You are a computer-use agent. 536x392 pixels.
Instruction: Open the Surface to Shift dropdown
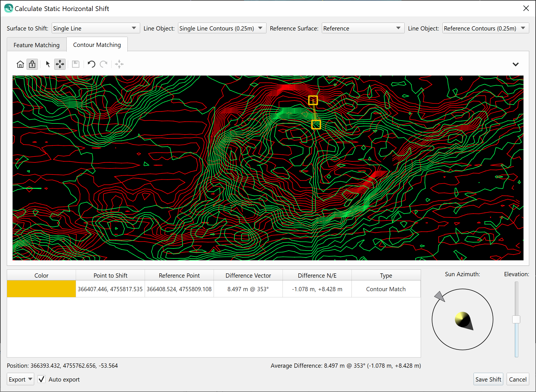click(x=96, y=28)
